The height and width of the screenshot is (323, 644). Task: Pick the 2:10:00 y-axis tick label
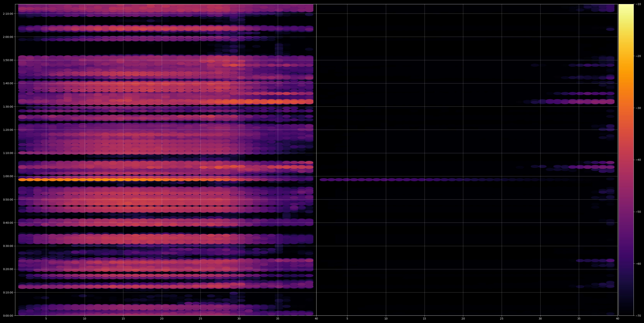(8, 14)
